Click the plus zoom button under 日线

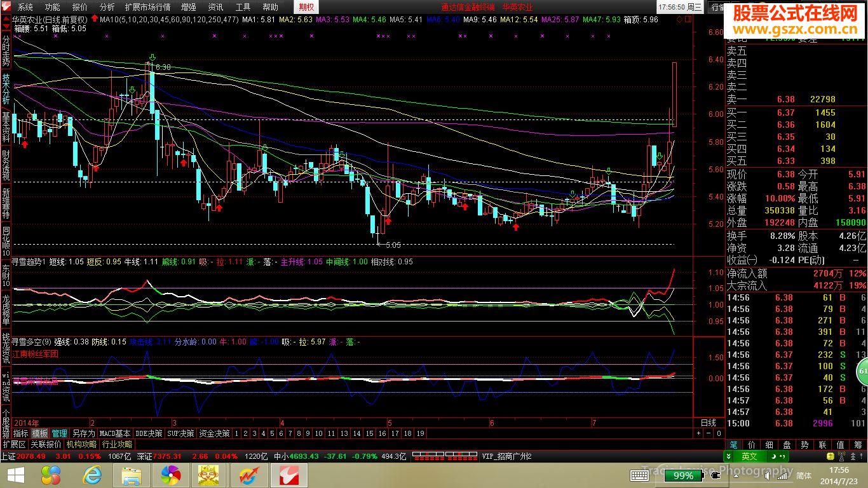click(x=699, y=433)
